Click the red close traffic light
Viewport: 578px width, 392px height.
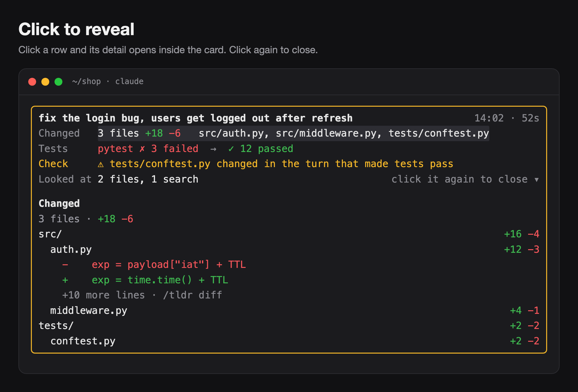point(32,82)
